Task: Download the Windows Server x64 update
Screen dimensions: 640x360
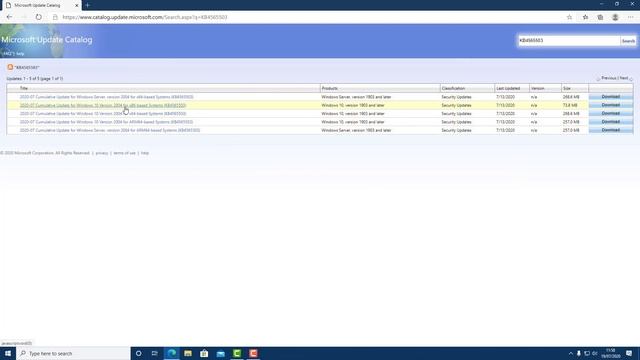Action: click(x=611, y=97)
